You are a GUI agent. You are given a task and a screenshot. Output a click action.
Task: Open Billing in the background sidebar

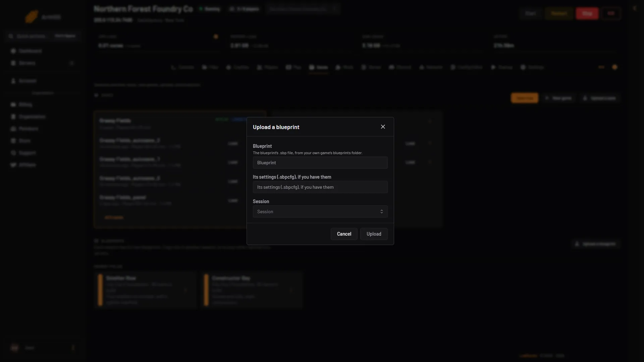click(43, 105)
